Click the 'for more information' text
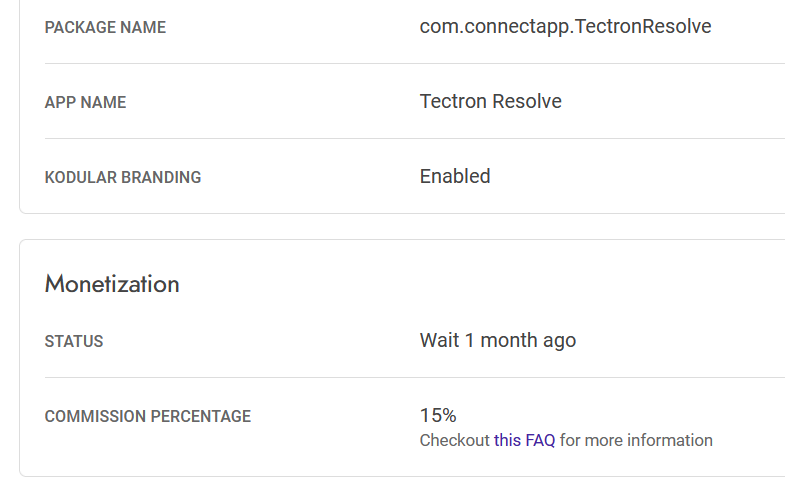 tap(636, 440)
